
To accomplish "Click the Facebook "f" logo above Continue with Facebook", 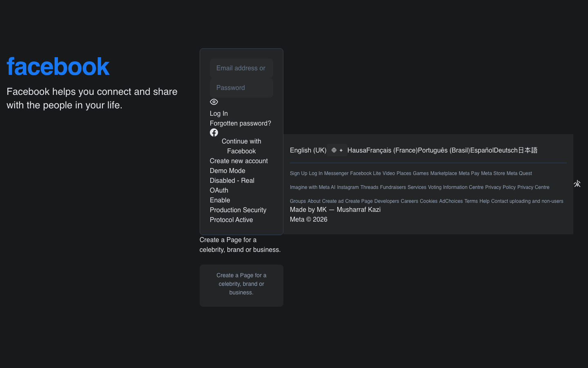I will (x=214, y=132).
